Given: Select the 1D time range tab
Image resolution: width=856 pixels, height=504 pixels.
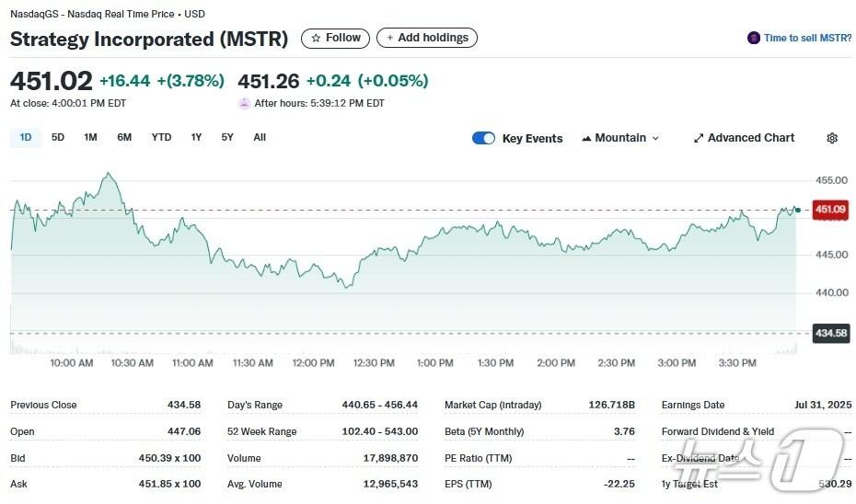Looking at the screenshot, I should pos(26,137).
